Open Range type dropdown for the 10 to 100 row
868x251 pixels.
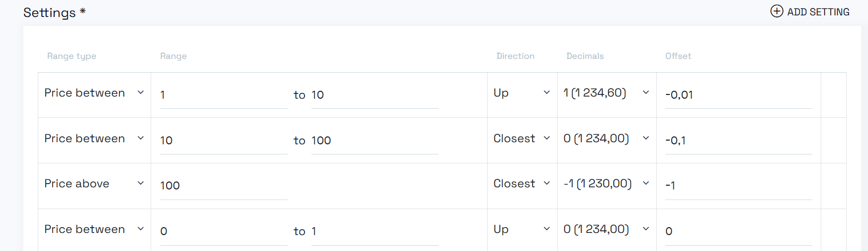(94, 139)
